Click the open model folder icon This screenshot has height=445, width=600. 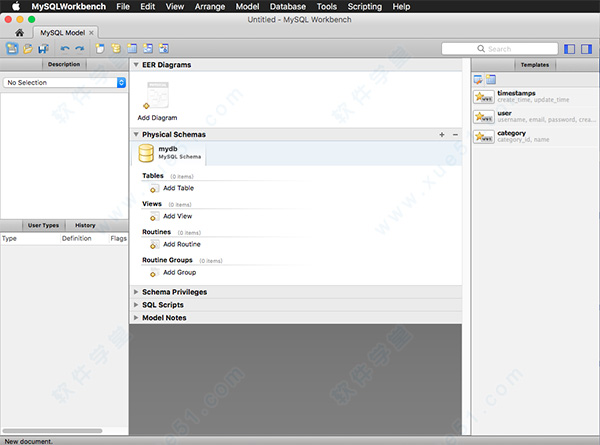(28, 49)
